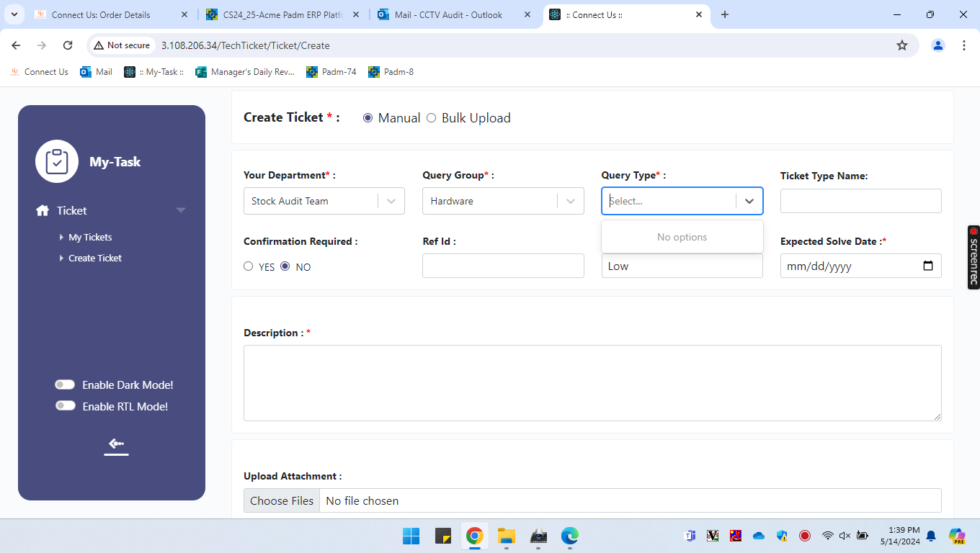Click the Windows Security shield tray icon
The height and width of the screenshot is (553, 980).
(x=782, y=536)
